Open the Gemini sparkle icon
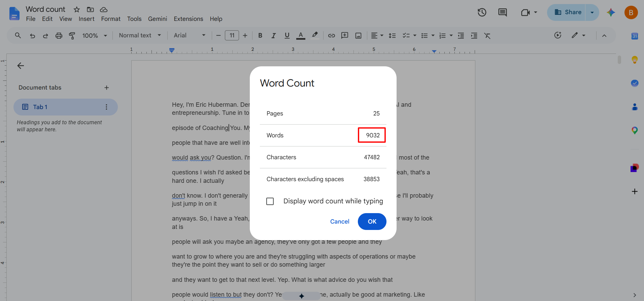Screen dimensions: 644x301 (x=611, y=12)
